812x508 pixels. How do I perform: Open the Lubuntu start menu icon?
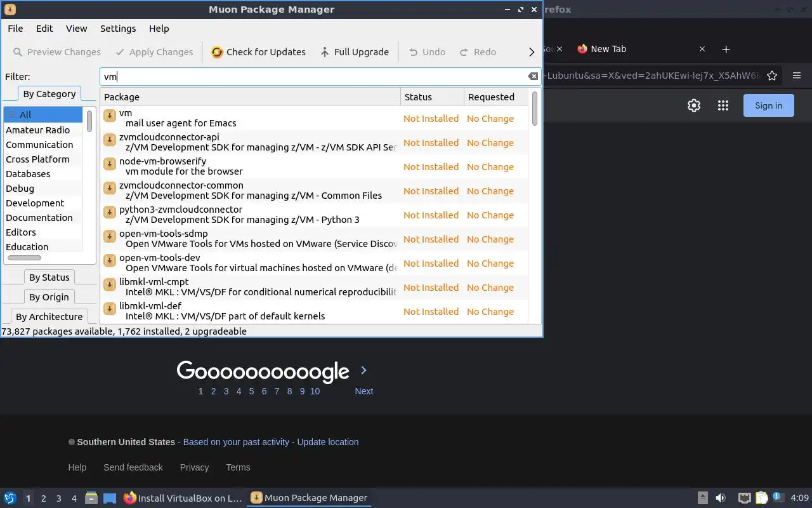tap(10, 498)
